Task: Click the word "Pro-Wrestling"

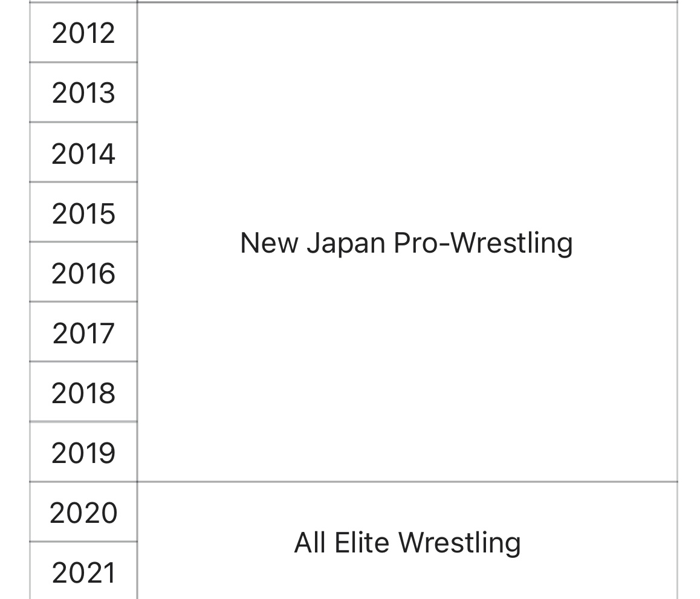Action: point(483,244)
